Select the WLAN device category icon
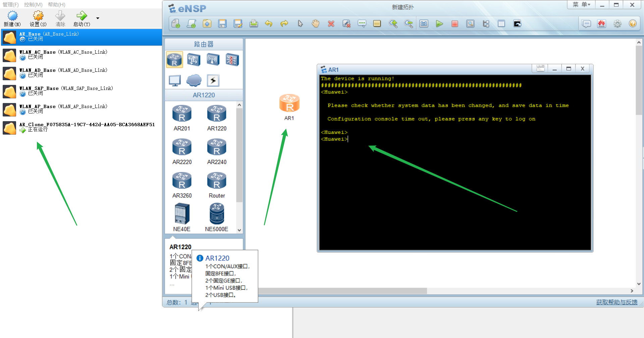Screen dimensions: 644x338 click(213, 60)
